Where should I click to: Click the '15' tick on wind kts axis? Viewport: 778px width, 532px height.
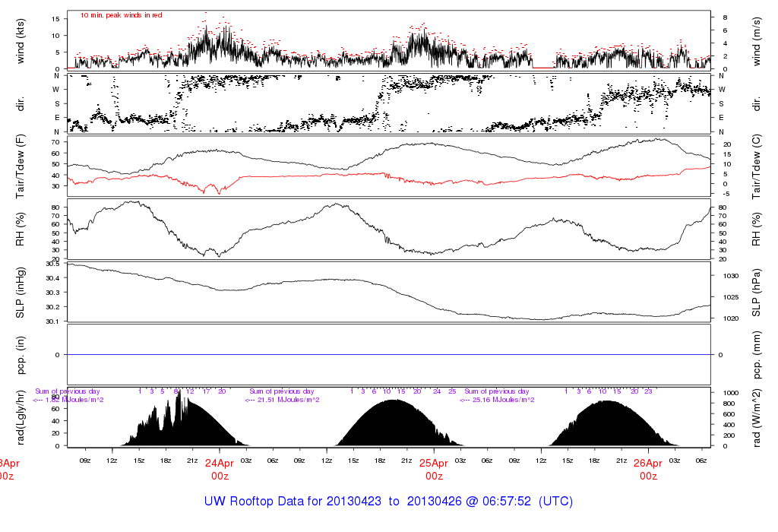coord(55,19)
